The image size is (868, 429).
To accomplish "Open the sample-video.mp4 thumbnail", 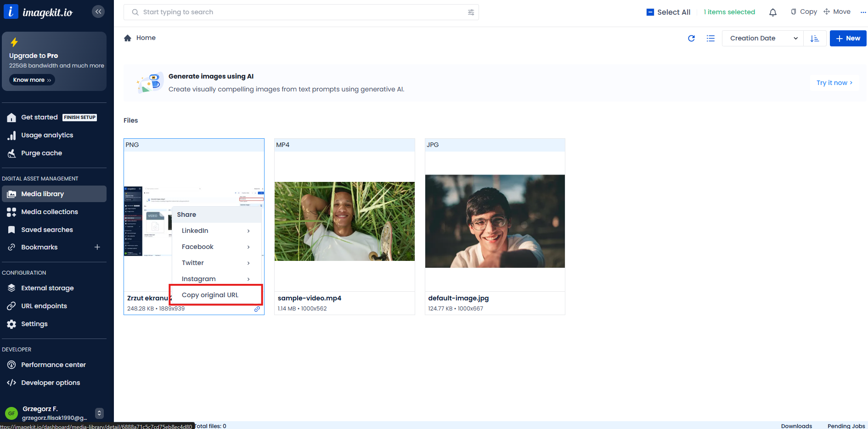I will click(x=344, y=221).
